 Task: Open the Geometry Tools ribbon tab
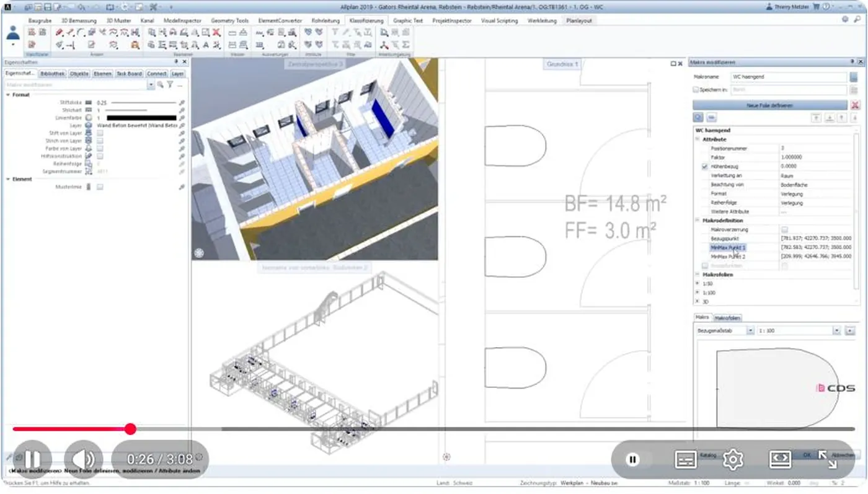pyautogui.click(x=229, y=20)
